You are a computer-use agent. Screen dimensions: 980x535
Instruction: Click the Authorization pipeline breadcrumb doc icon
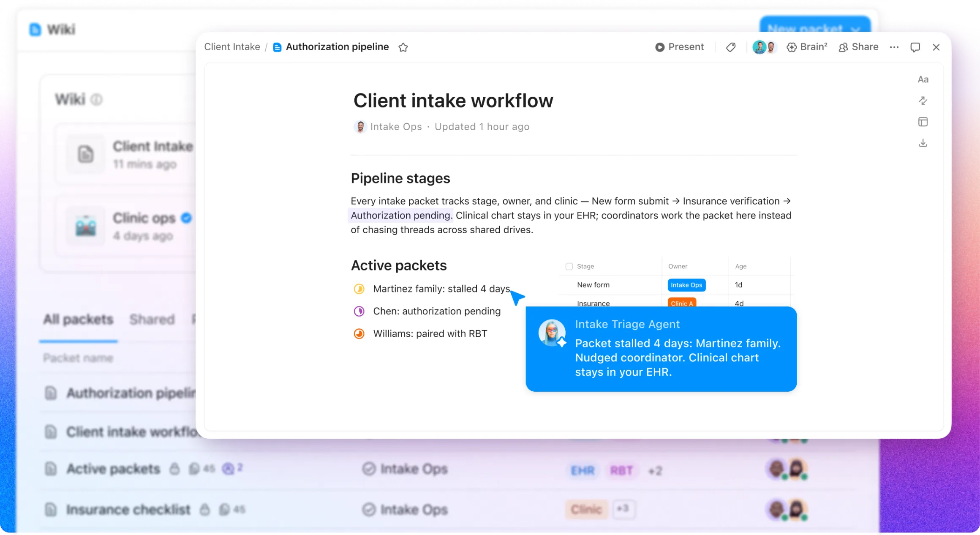tap(277, 47)
